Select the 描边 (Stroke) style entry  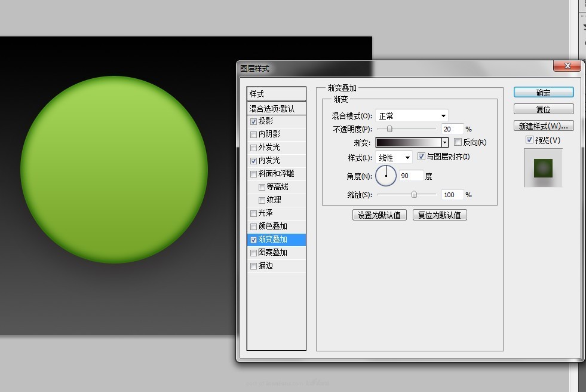(x=268, y=266)
